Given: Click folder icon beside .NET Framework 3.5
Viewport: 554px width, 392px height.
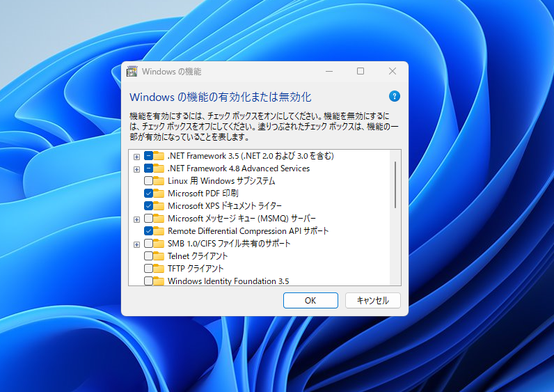Looking at the screenshot, I should [x=159, y=156].
